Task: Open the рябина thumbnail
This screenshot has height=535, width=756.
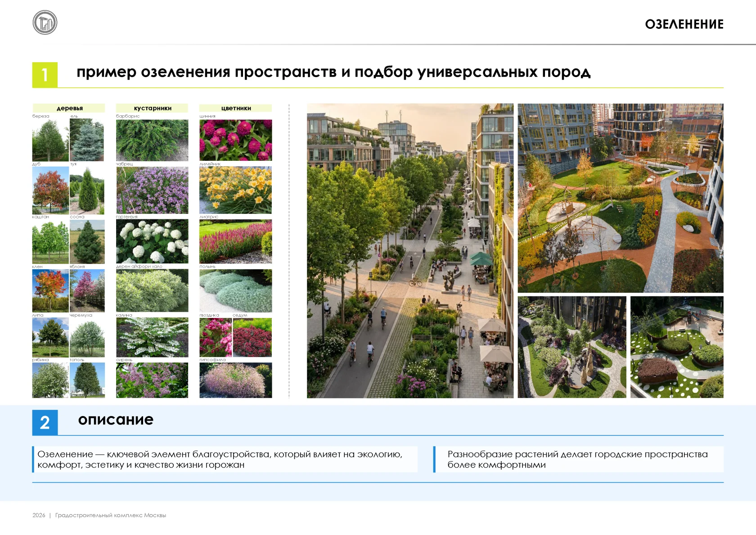Action: pyautogui.click(x=50, y=380)
